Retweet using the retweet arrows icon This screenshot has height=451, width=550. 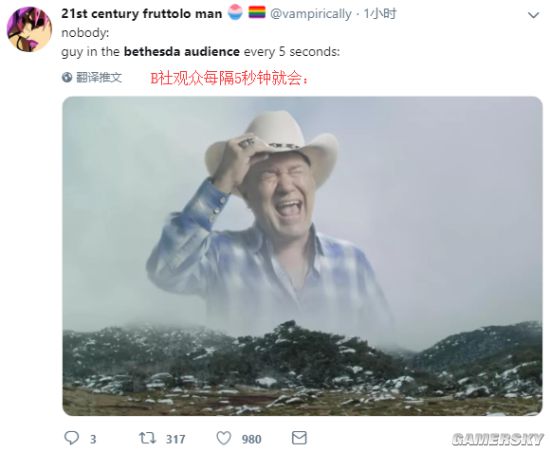point(147,438)
